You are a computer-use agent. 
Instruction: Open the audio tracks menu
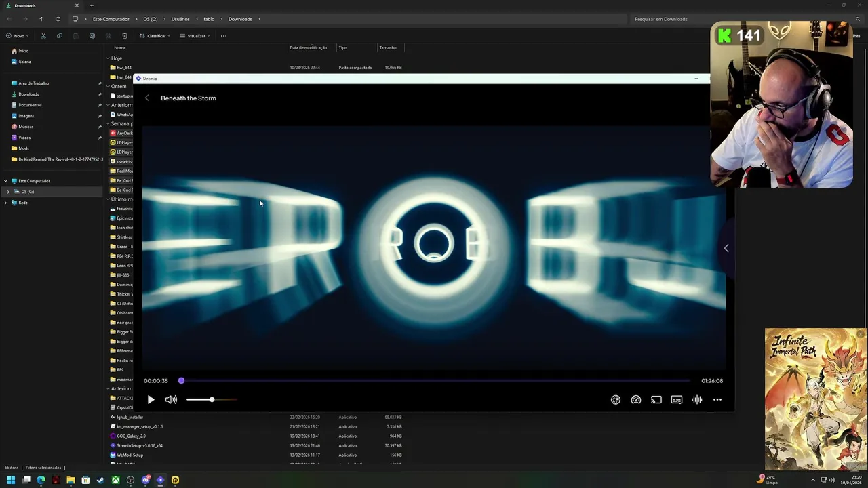click(697, 400)
